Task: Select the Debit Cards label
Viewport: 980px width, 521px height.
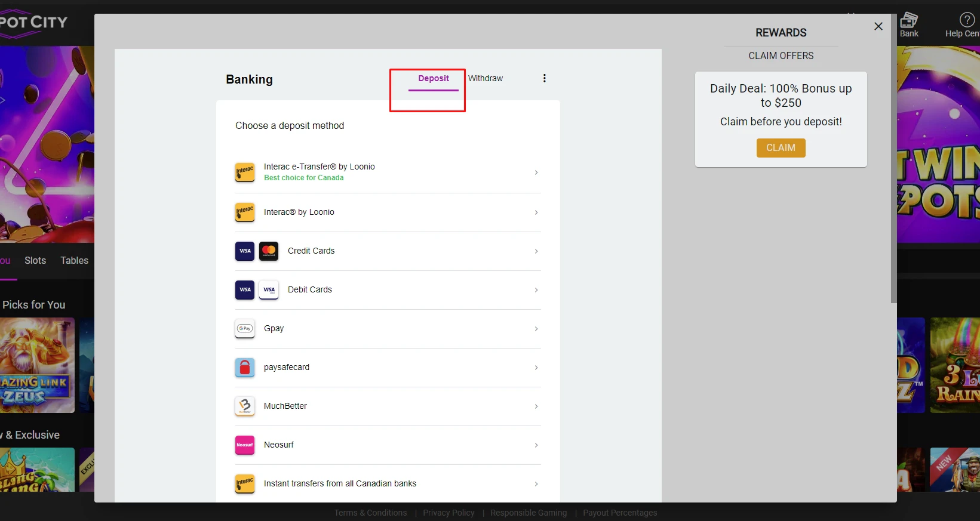Action: tap(310, 289)
